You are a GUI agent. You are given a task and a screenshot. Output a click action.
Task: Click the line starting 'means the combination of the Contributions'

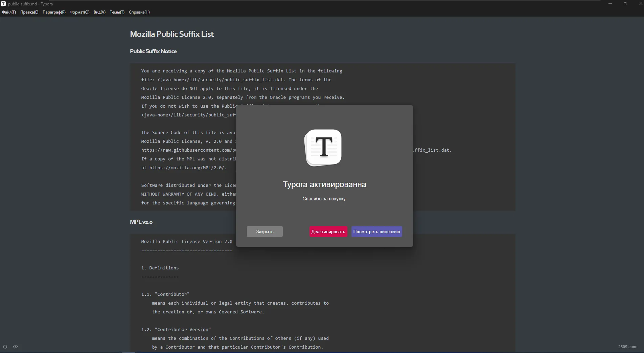(x=240, y=338)
